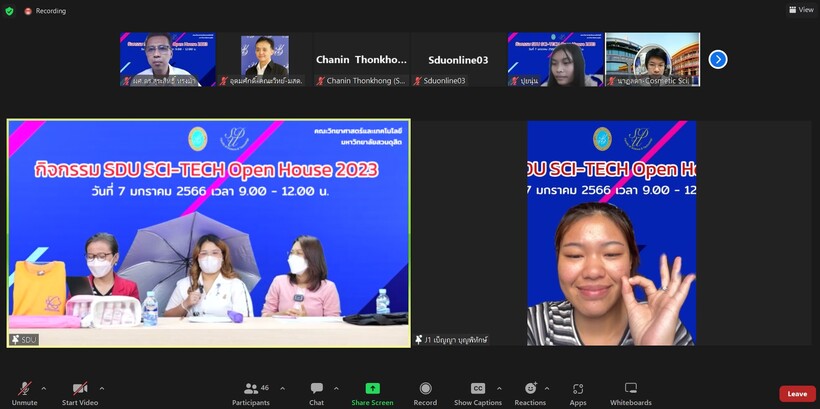This screenshot has width=820, height=409.
Task: Expand Show Captions options arrow
Action: pos(499,389)
